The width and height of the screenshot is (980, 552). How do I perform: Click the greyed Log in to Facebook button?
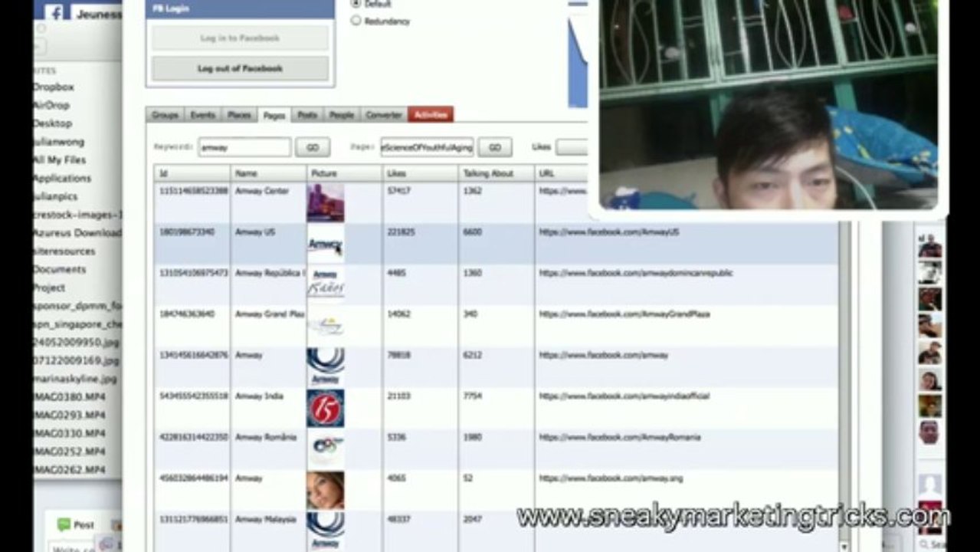(x=240, y=38)
